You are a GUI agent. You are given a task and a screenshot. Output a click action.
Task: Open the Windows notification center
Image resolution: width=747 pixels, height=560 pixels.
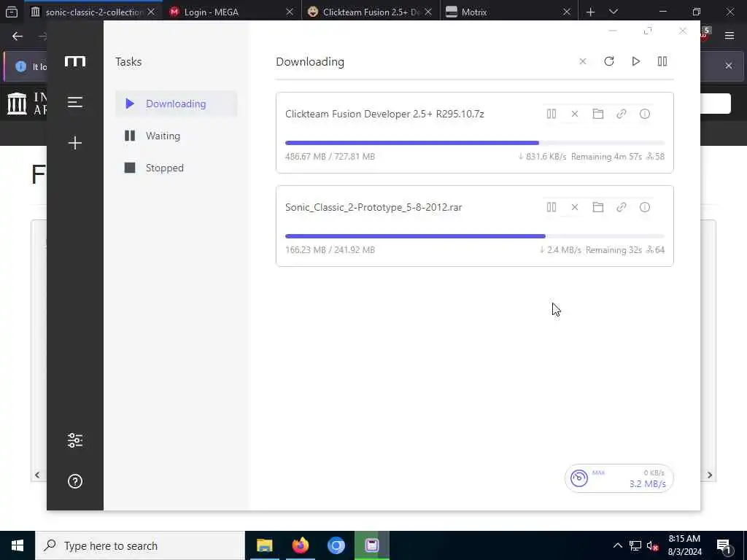pyautogui.click(x=724, y=546)
